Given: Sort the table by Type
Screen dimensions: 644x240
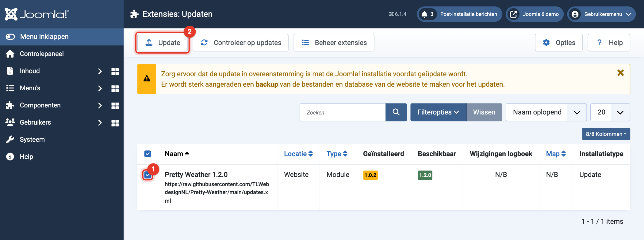Looking at the screenshot, I should click(x=337, y=154).
